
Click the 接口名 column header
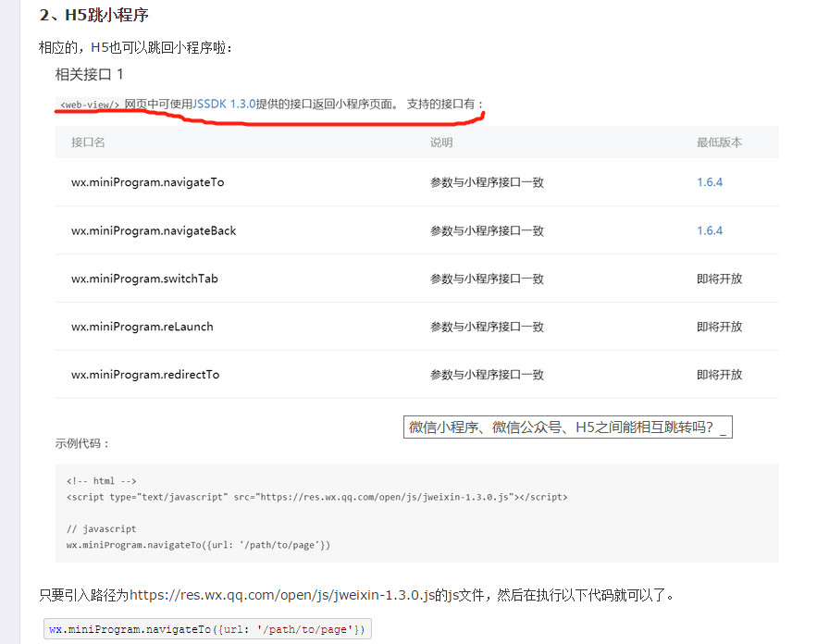tap(88, 142)
